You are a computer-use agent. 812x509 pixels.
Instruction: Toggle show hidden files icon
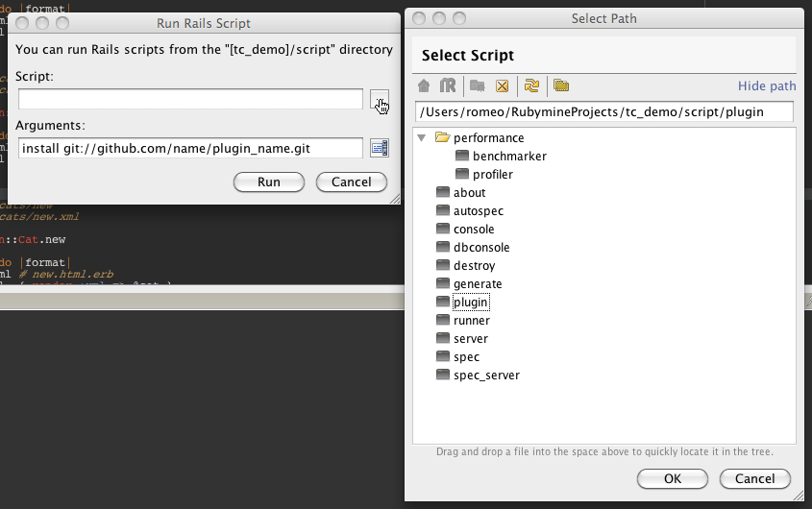coord(561,85)
